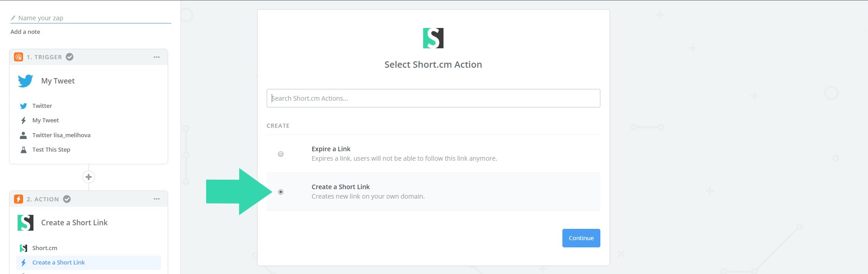This screenshot has width=868, height=274.
Task: Click the plus icon to add a new step
Action: tap(89, 177)
